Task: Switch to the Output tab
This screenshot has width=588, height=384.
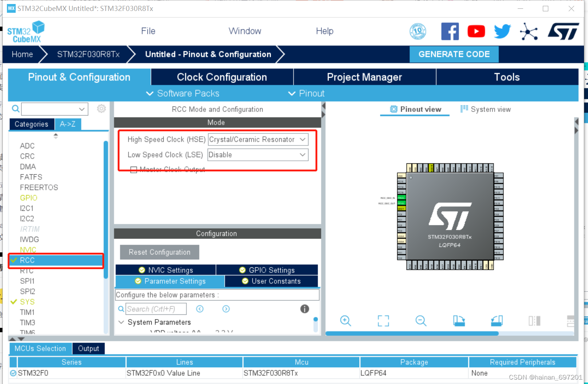Action: [89, 348]
